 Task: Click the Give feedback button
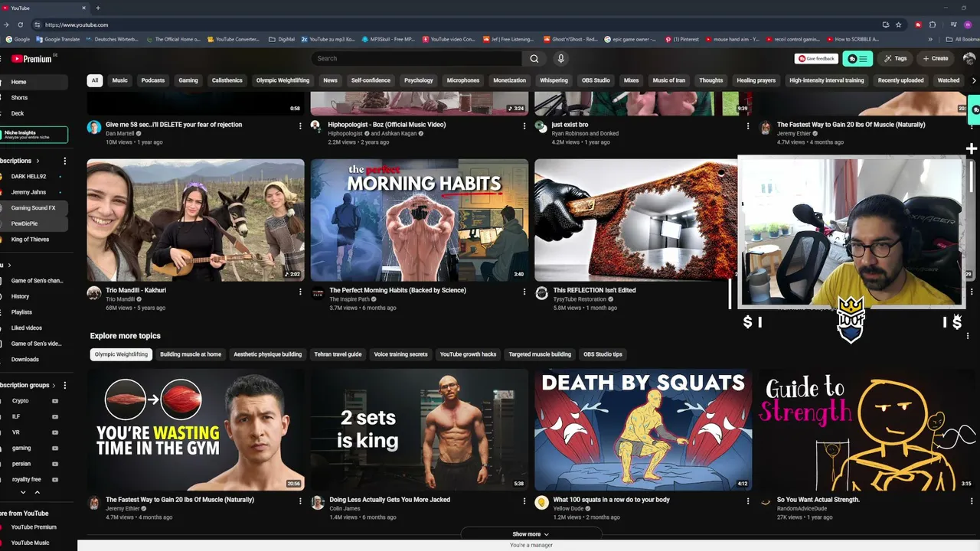[817, 59]
